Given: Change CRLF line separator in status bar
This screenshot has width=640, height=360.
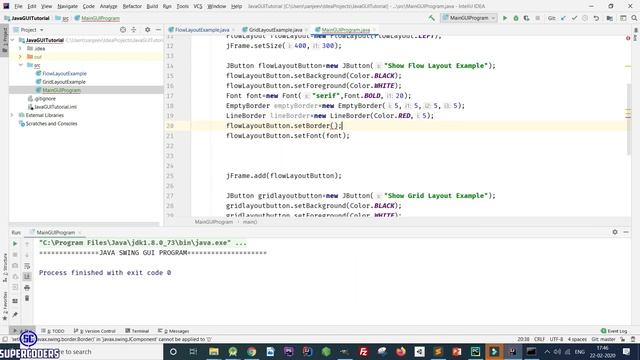Looking at the screenshot, I should point(539,339).
